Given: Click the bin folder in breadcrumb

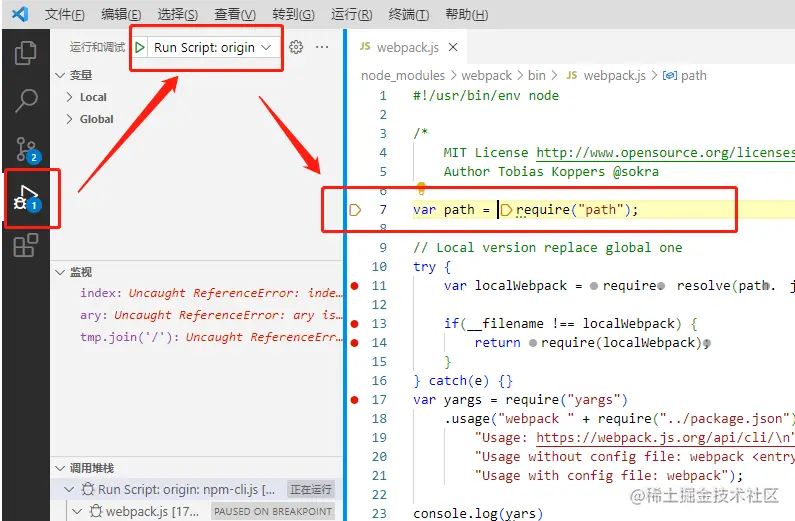Looking at the screenshot, I should (536, 76).
